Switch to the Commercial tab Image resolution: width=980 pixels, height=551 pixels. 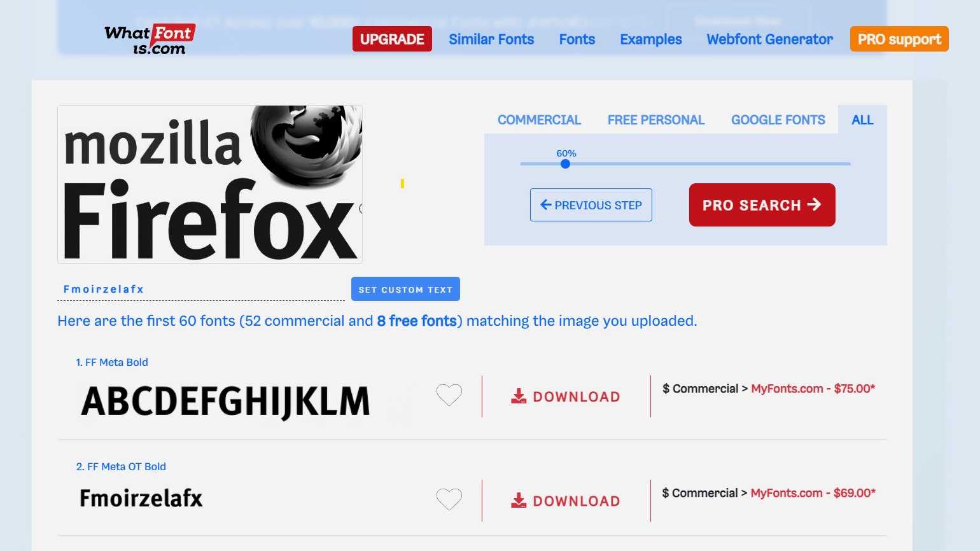539,120
